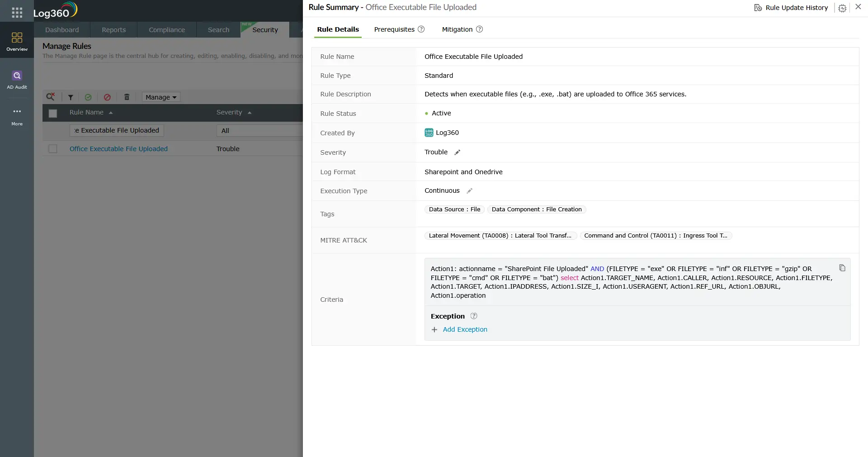Go to the Search tab
Image resolution: width=868 pixels, height=457 pixels.
click(x=219, y=30)
